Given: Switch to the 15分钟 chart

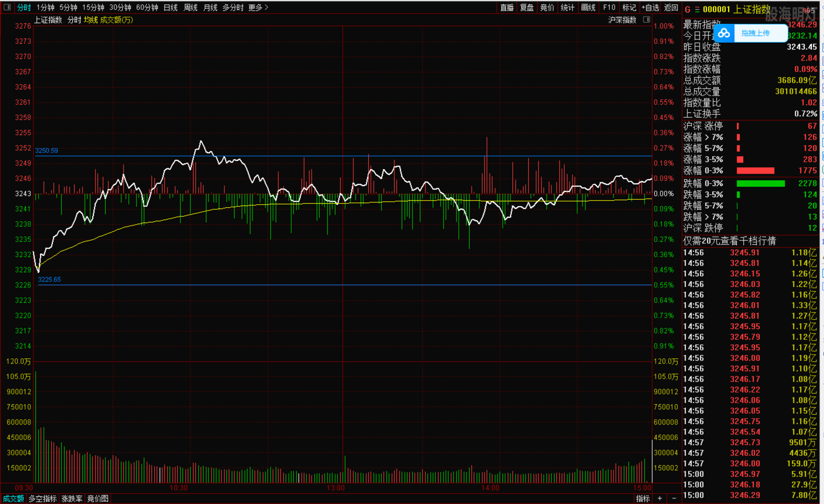Looking at the screenshot, I should point(93,7).
